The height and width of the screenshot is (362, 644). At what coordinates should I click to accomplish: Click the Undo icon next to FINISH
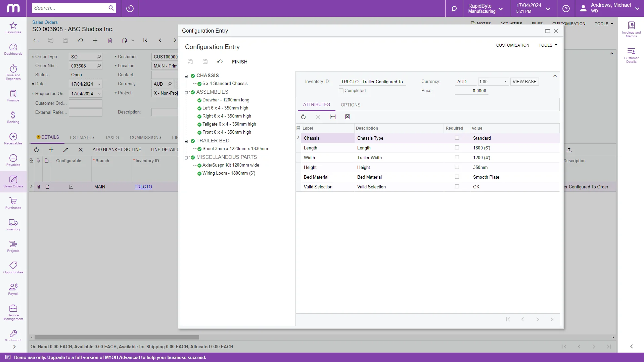pyautogui.click(x=220, y=61)
